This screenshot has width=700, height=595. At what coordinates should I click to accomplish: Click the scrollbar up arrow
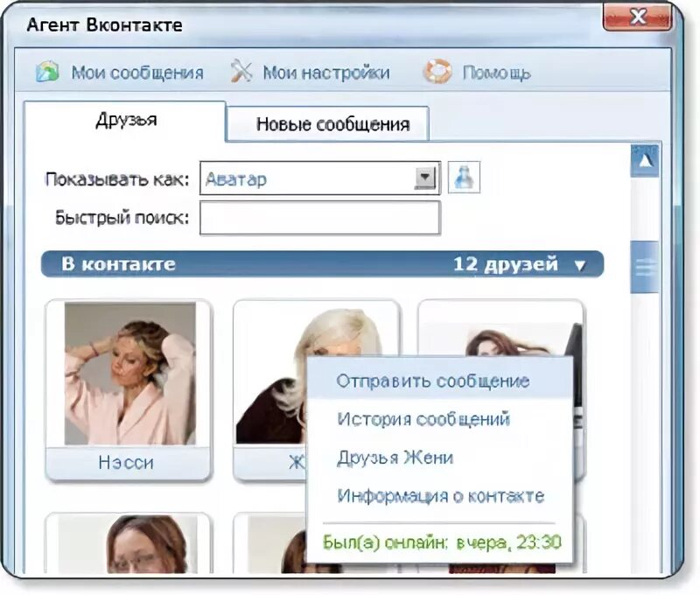[645, 161]
